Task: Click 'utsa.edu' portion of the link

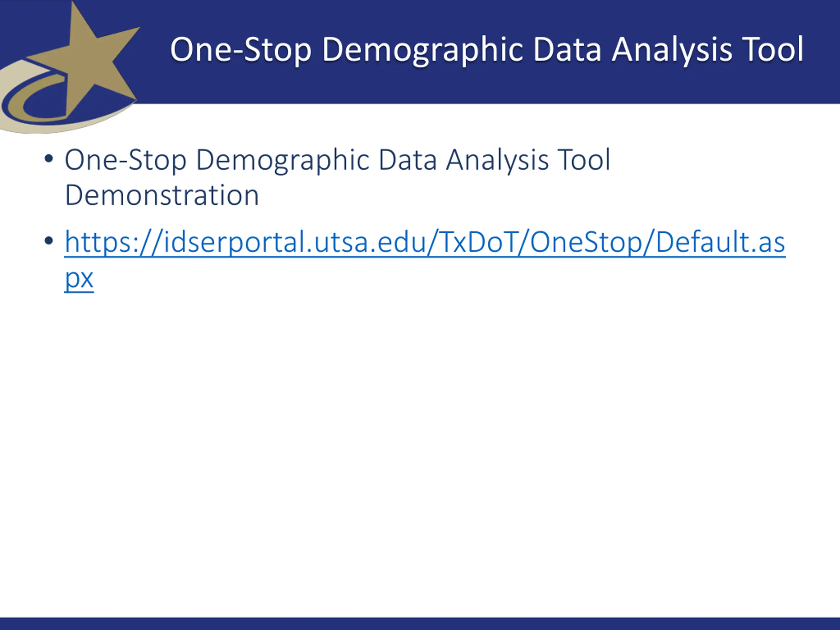Action: tap(370, 242)
